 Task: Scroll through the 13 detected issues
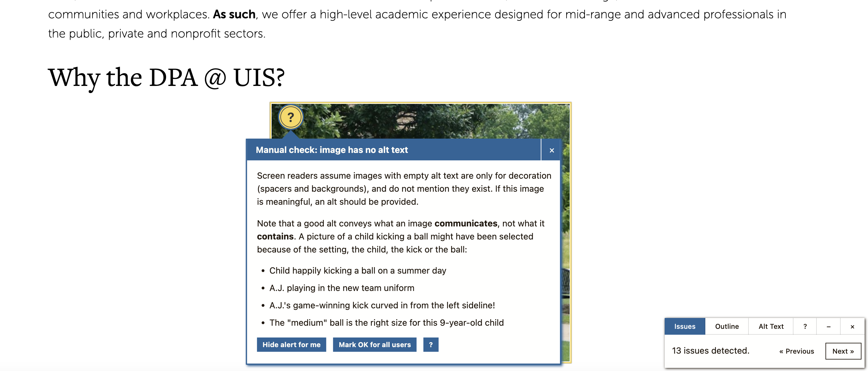(843, 351)
